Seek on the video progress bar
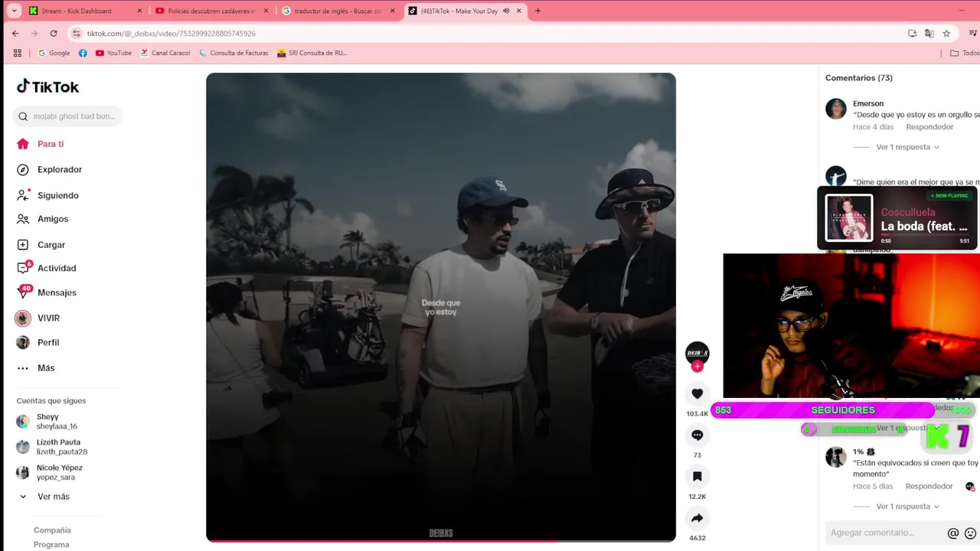Screen dimensions: 980x551 [441, 541]
